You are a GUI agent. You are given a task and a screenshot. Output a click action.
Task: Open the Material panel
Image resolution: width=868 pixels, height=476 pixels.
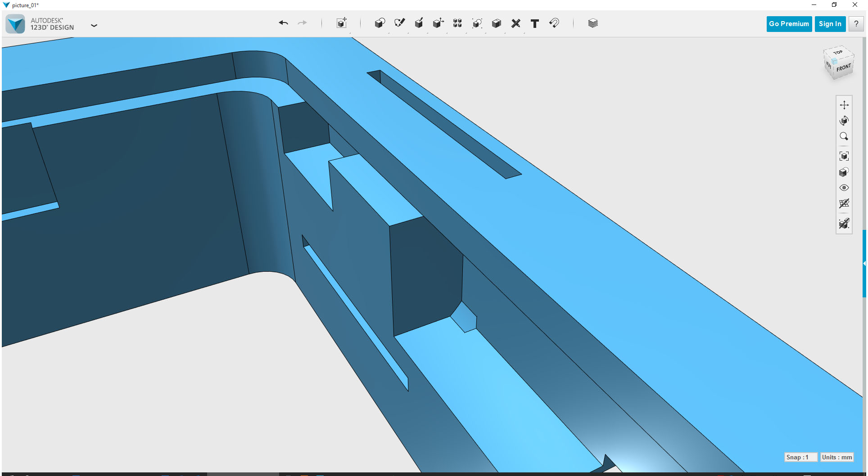593,23
